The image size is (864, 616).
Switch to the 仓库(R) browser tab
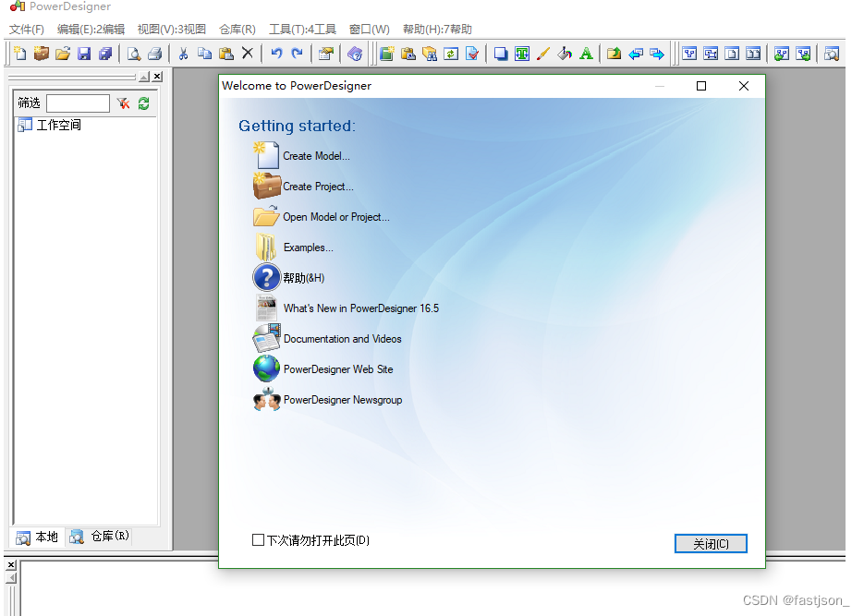point(99,537)
